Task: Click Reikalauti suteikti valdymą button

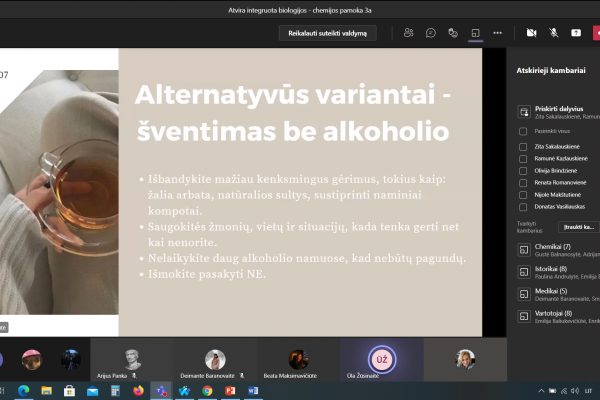Action: [x=328, y=33]
